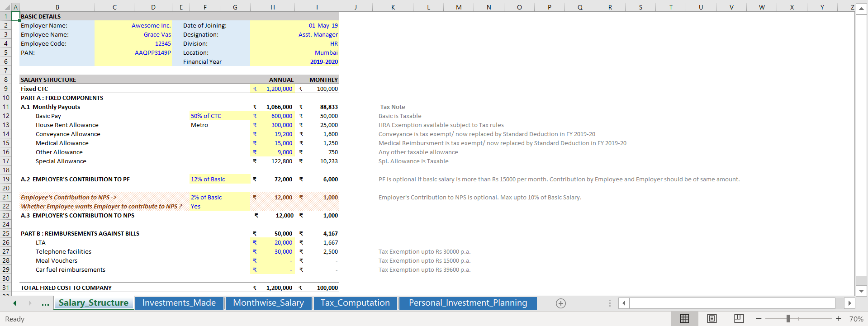Click the vertical scrollbar thumb

[x=861, y=144]
